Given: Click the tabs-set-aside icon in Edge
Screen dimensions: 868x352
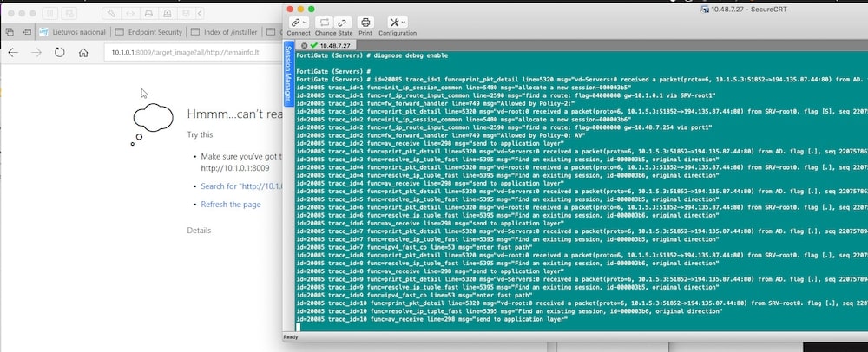Looking at the screenshot, I should (10, 32).
